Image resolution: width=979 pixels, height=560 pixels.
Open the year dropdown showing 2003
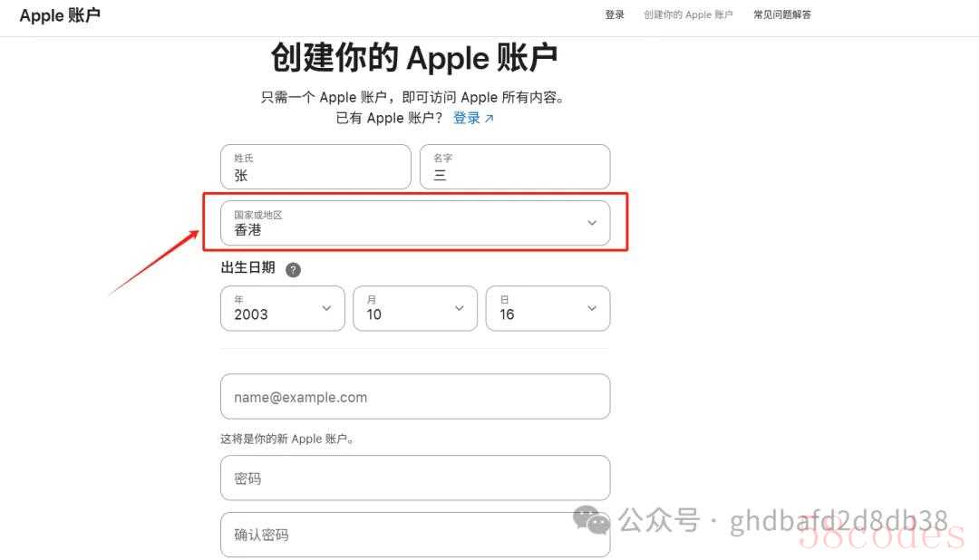(282, 308)
